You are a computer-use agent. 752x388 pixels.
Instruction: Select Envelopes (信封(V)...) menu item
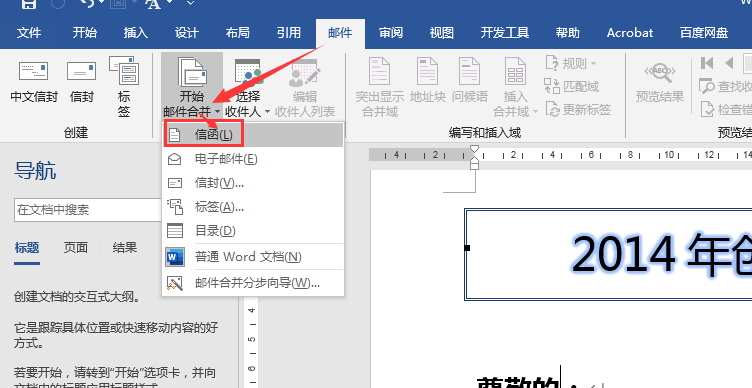(x=253, y=183)
